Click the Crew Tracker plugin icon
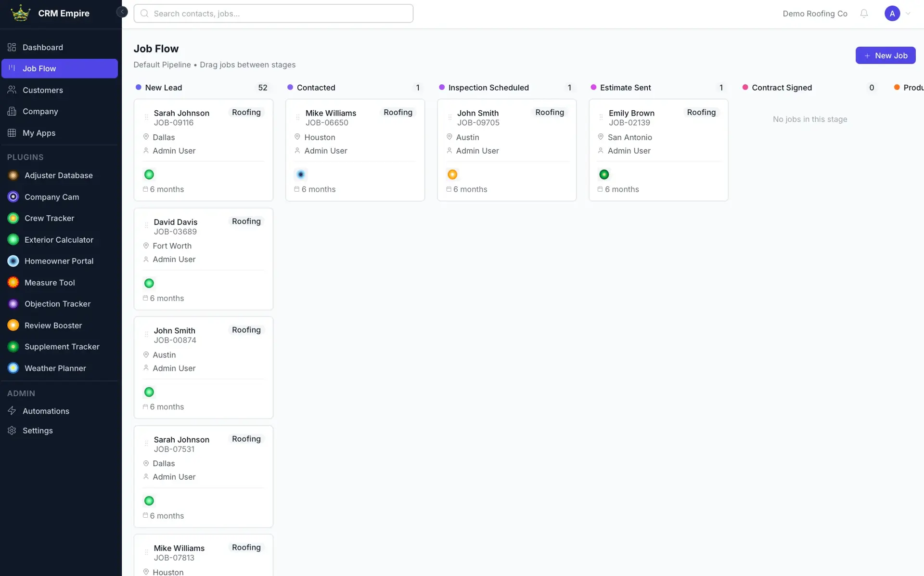The image size is (924, 576). point(13,218)
